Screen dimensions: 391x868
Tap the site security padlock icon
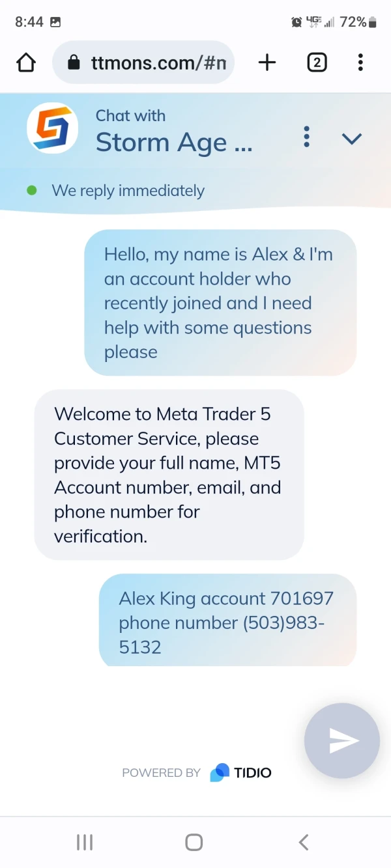click(74, 63)
